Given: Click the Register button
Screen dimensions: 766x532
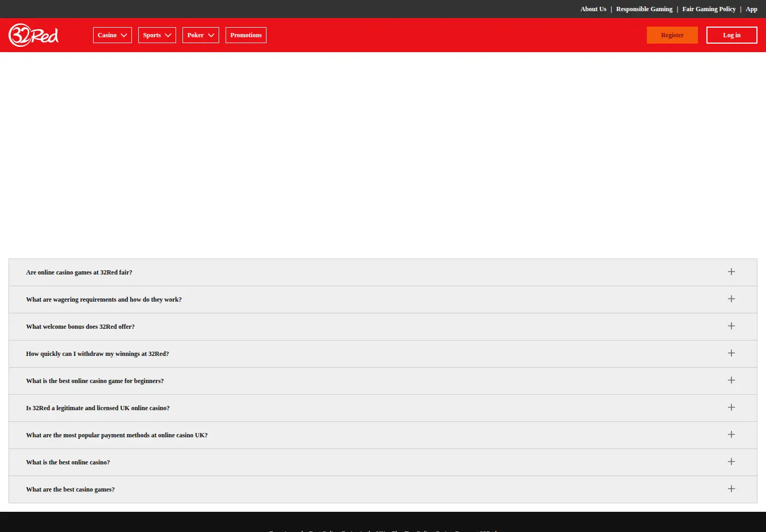Looking at the screenshot, I should (x=672, y=35).
